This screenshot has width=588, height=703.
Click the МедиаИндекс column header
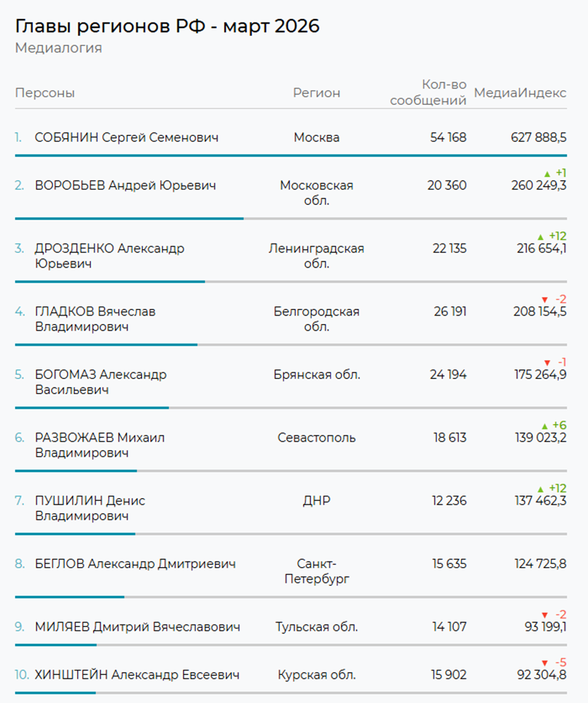(x=520, y=93)
